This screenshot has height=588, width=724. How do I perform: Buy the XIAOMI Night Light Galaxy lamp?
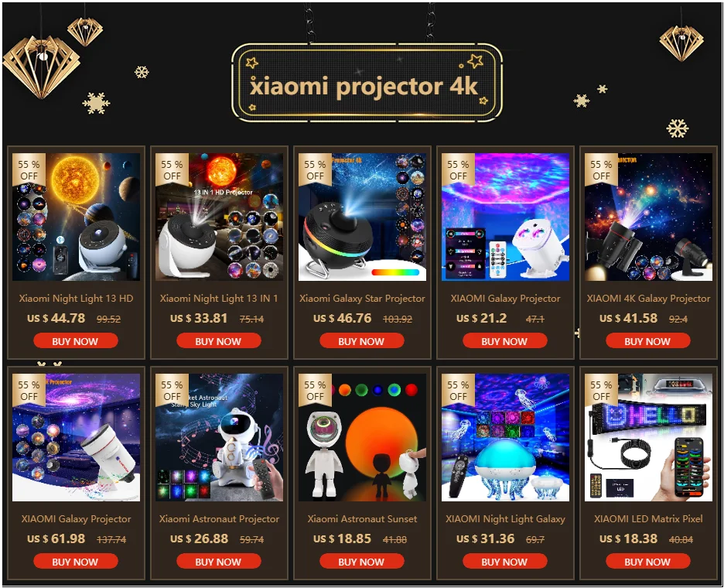coord(505,562)
